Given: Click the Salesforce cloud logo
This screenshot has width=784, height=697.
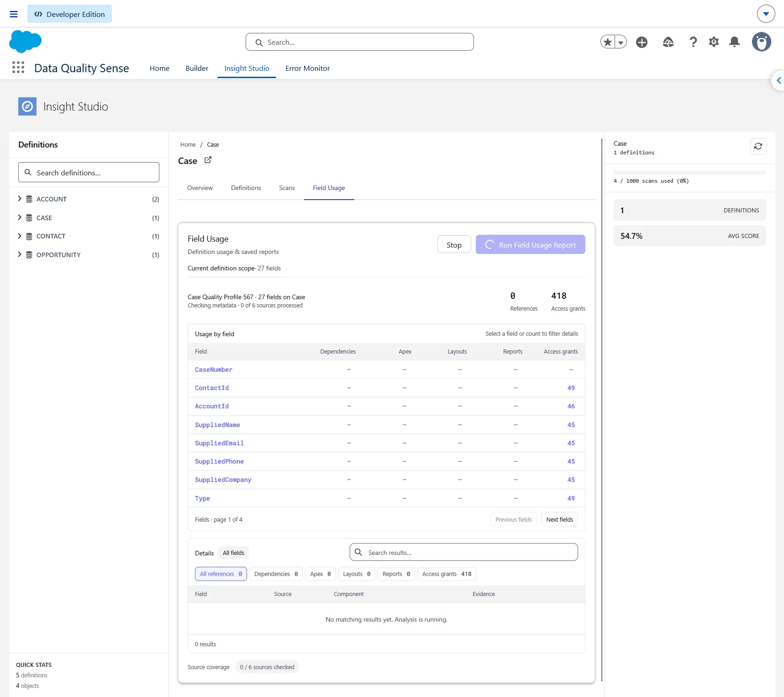Looking at the screenshot, I should [x=26, y=42].
